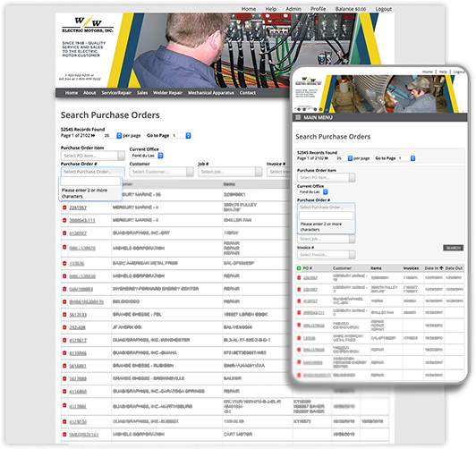Open purchase order link 2000543-111

tap(82, 220)
